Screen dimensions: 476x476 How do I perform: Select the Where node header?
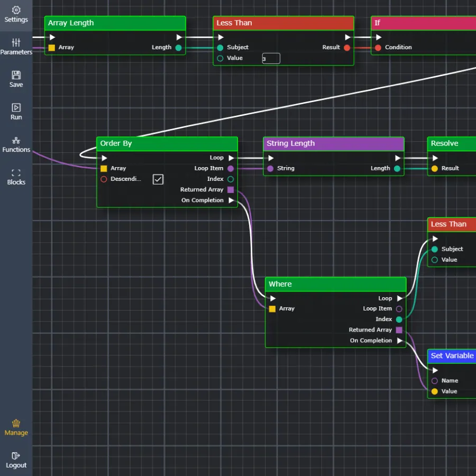tap(336, 285)
